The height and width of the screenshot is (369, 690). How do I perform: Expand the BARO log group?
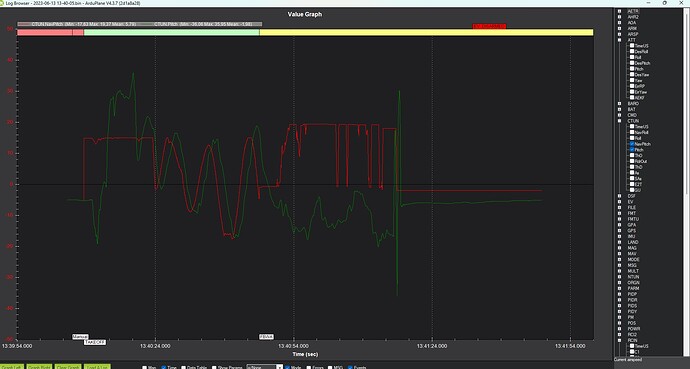tap(620, 103)
